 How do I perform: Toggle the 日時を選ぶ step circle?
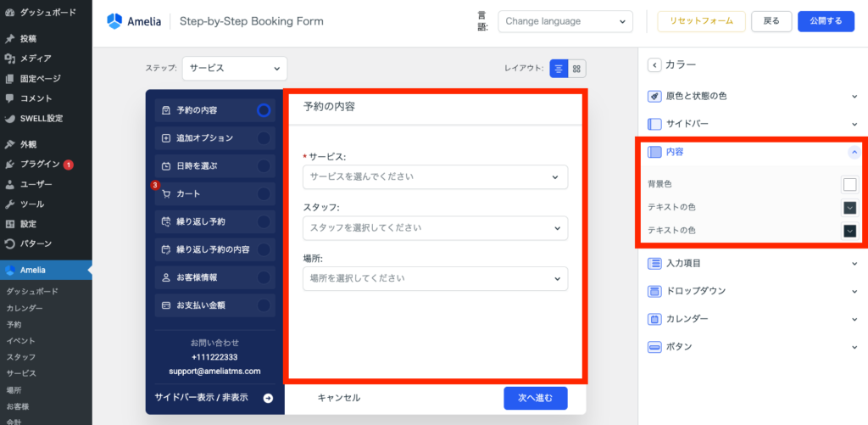[264, 166]
